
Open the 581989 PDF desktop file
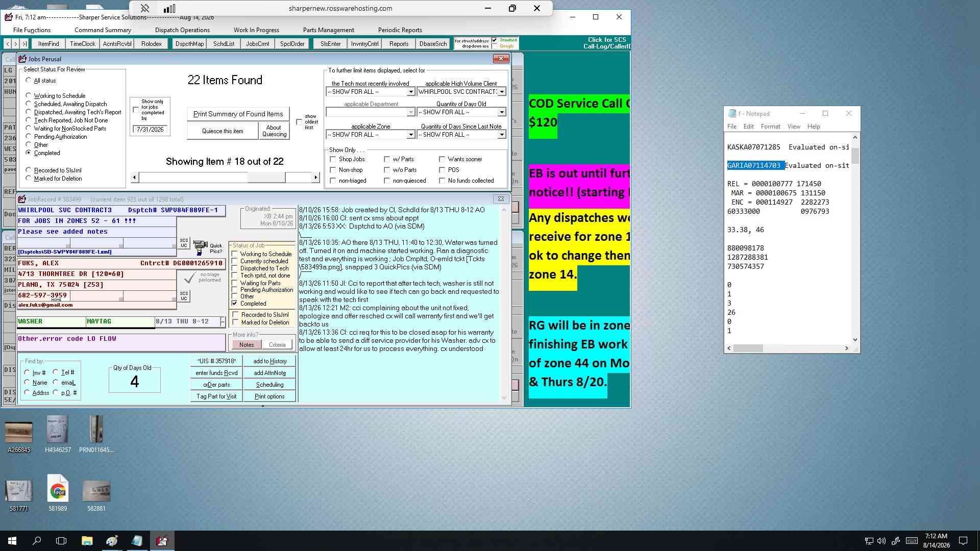58,493
